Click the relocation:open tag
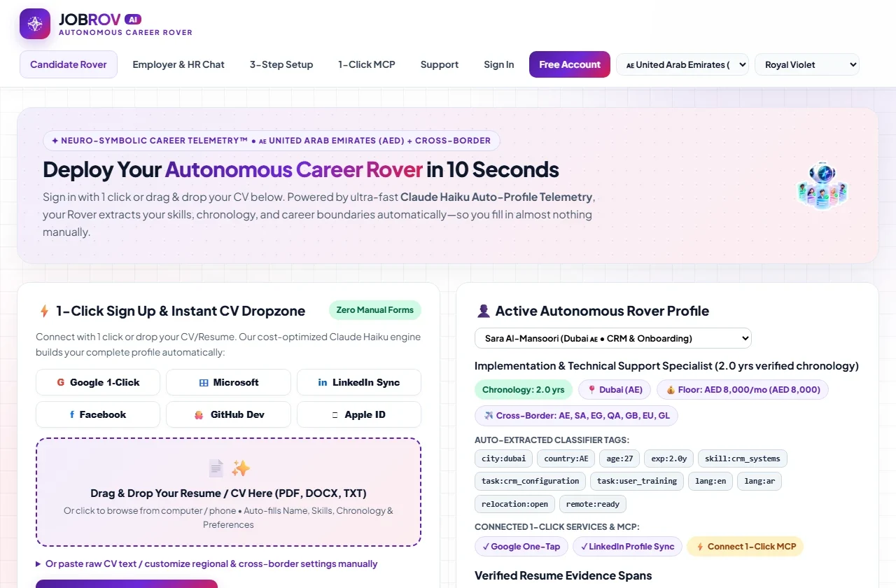The width and height of the screenshot is (896, 588). coord(514,504)
